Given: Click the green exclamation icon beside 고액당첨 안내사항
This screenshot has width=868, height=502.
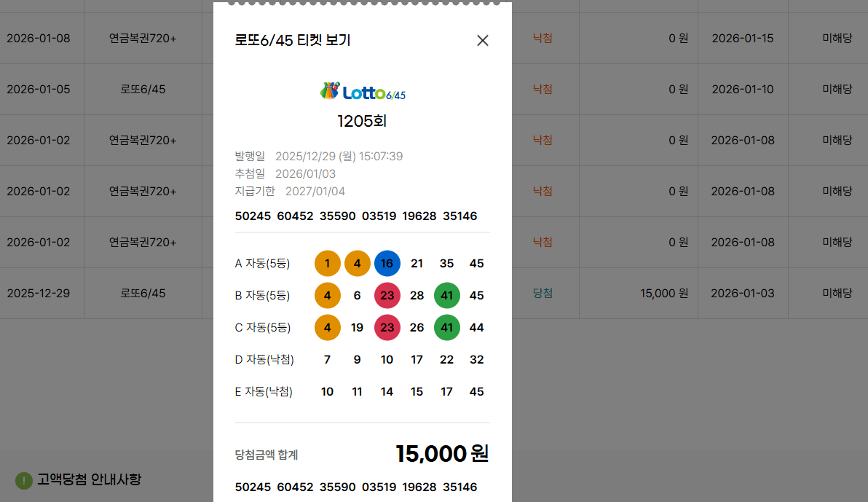Looking at the screenshot, I should point(24,480).
